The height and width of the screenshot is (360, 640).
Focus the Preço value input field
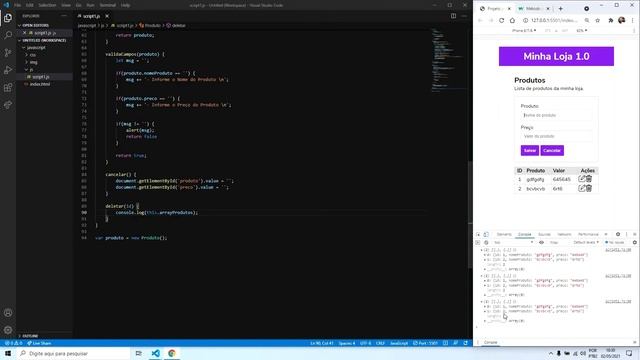[556, 136]
